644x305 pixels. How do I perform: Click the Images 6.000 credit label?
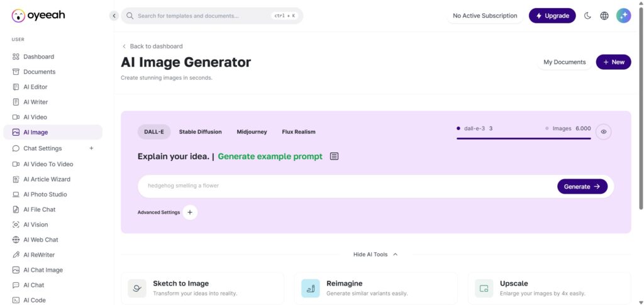pyautogui.click(x=568, y=128)
